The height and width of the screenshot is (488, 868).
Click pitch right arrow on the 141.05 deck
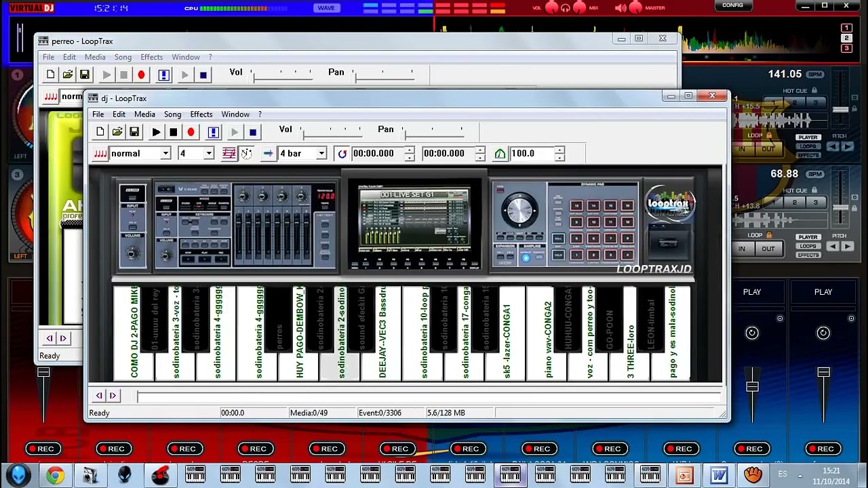(846, 146)
